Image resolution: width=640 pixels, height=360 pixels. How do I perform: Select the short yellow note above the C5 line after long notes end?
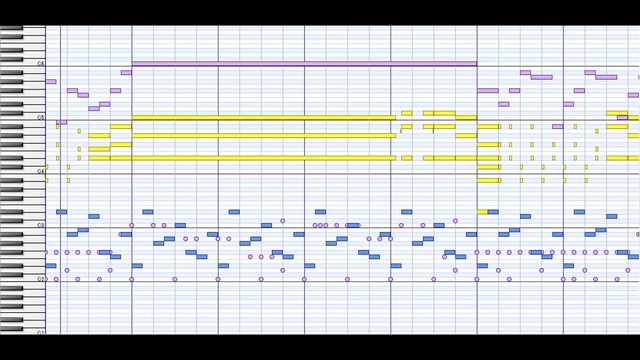pyautogui.click(x=407, y=113)
